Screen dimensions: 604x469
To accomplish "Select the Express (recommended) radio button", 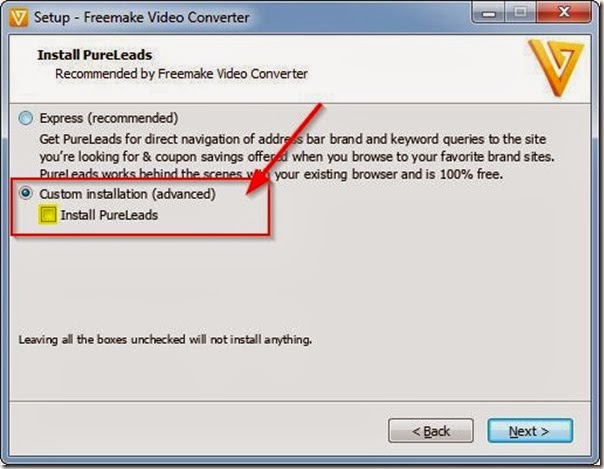I will click(x=26, y=118).
